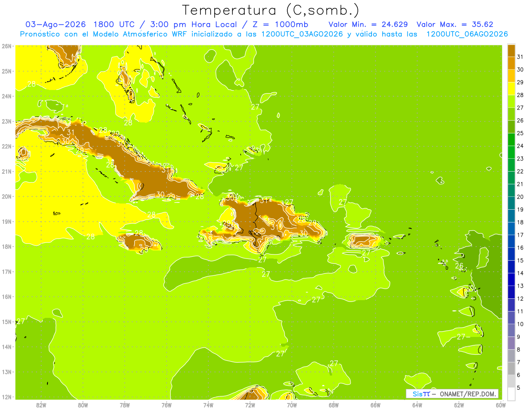Click the '26' contour label near 62W

(x=459, y=266)
